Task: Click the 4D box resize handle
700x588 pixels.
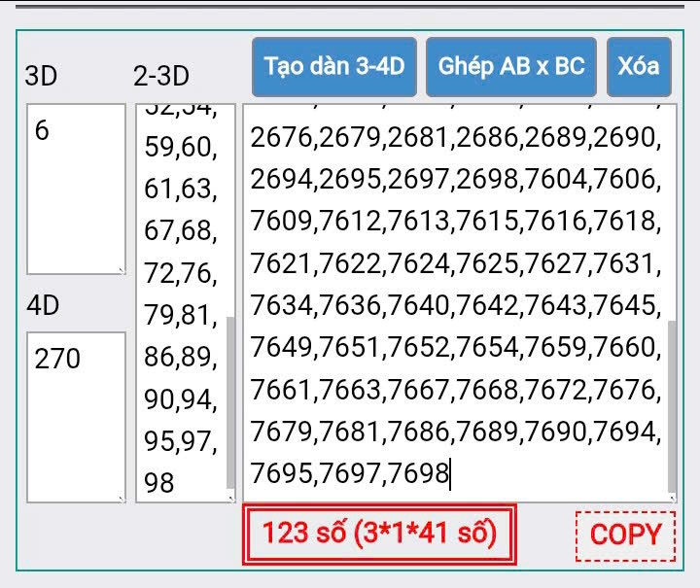Action: click(x=121, y=499)
